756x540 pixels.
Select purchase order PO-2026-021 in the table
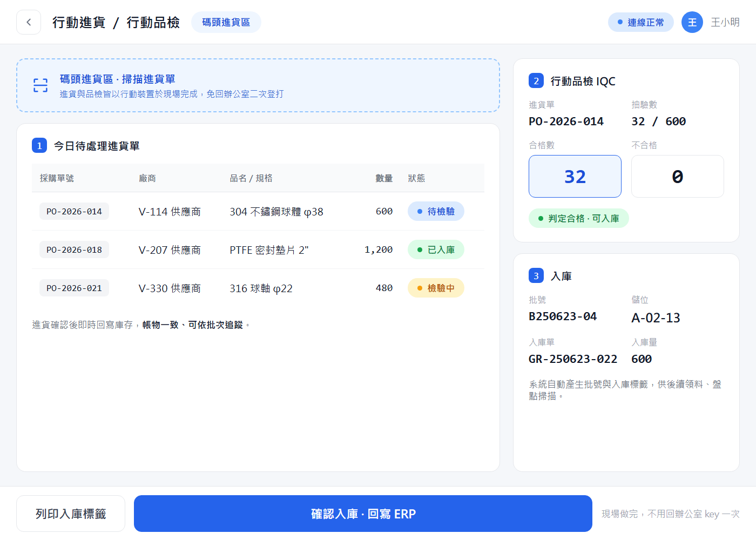pyautogui.click(x=74, y=288)
